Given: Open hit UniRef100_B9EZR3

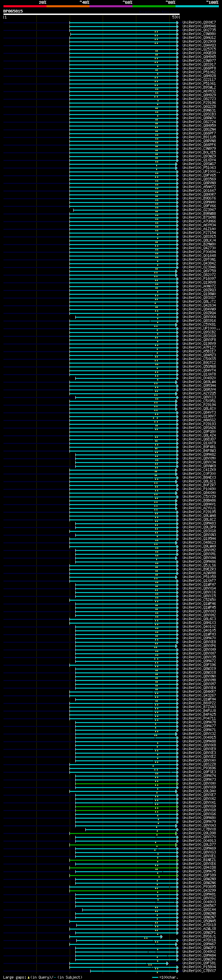Looking at the screenshot, I should pos(199,569).
